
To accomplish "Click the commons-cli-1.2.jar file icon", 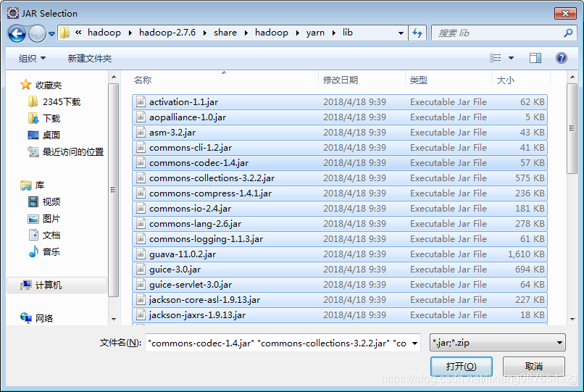I will [141, 148].
